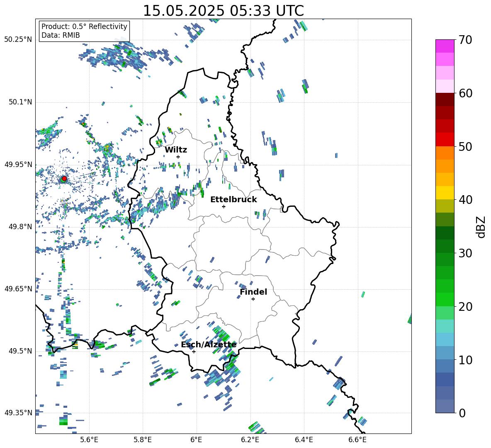491x448 pixels.
Task: Click the 6.4°E longitude tick label
Action: click(x=304, y=440)
